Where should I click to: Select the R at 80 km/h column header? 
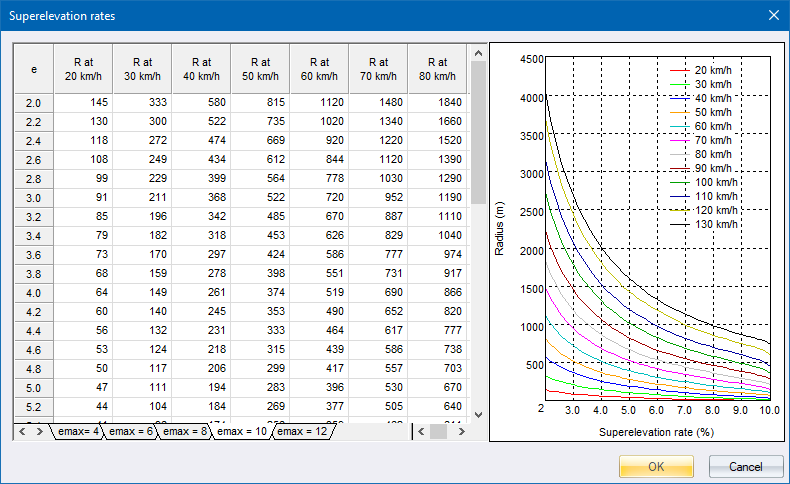pyautogui.click(x=437, y=69)
